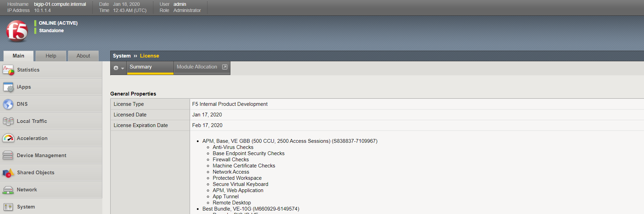Click the Local Traffic servers icon

(8, 121)
